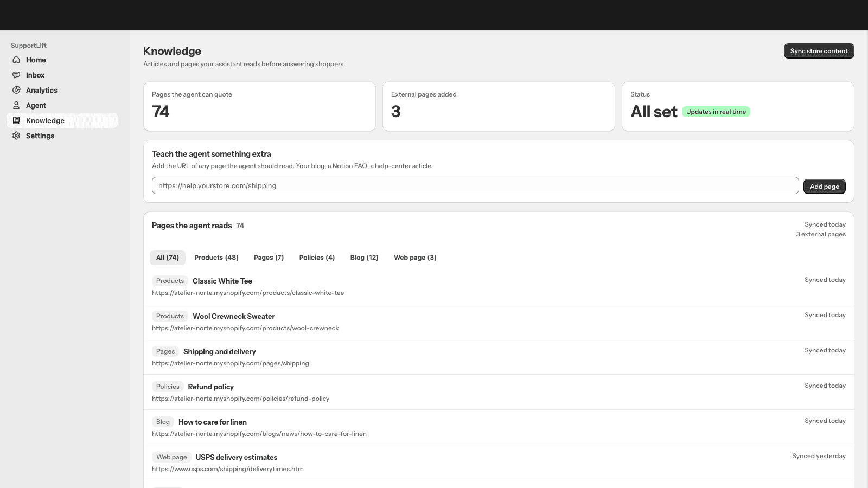Click the Teach the agent something extra heading
868x488 pixels.
pyautogui.click(x=211, y=154)
